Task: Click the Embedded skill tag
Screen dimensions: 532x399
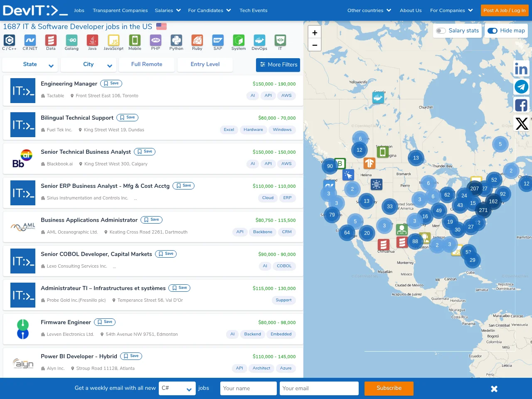Action: pyautogui.click(x=281, y=334)
